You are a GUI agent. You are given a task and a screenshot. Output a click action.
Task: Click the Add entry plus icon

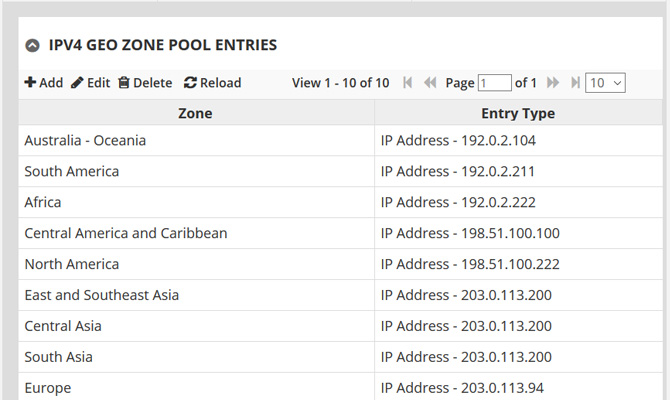tap(30, 83)
